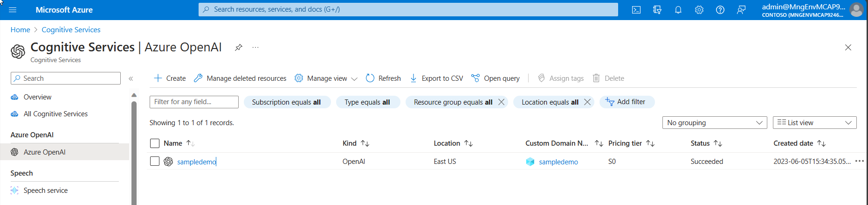
Task: Select Azure OpenAI in left menu
Action: click(64, 152)
